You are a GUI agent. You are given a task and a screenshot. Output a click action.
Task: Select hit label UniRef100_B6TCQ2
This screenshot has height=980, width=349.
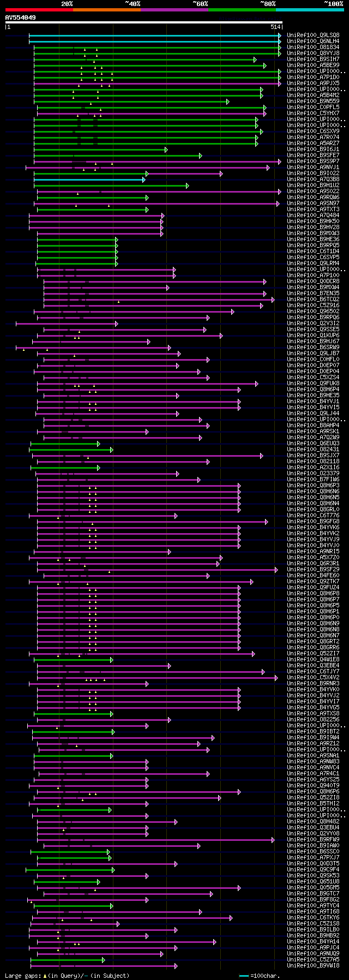click(x=313, y=299)
